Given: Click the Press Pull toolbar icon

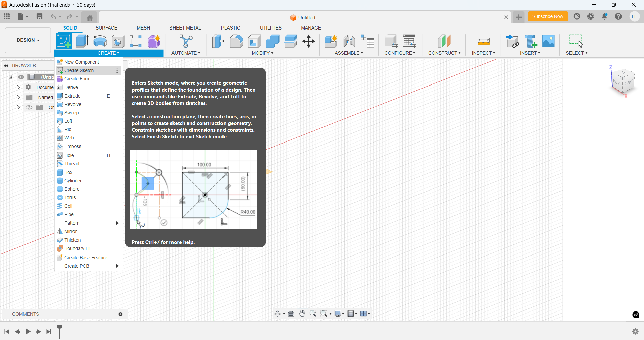Looking at the screenshot, I should coord(218,41).
